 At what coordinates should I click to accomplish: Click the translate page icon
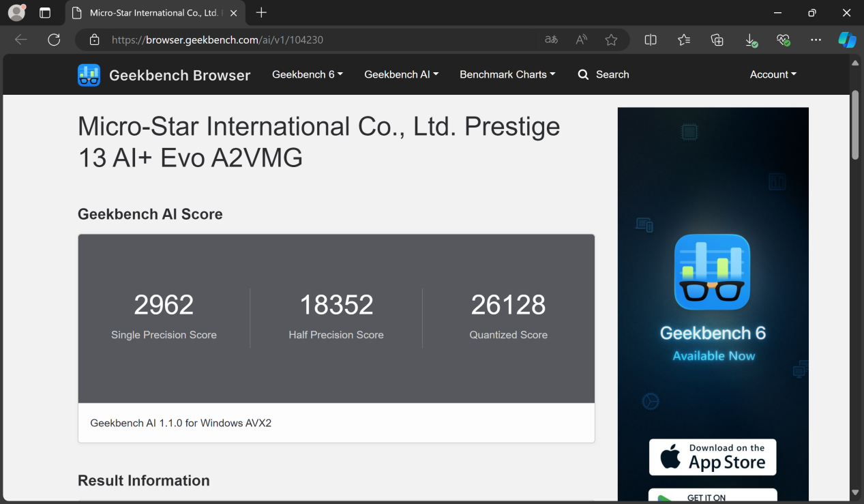(551, 40)
